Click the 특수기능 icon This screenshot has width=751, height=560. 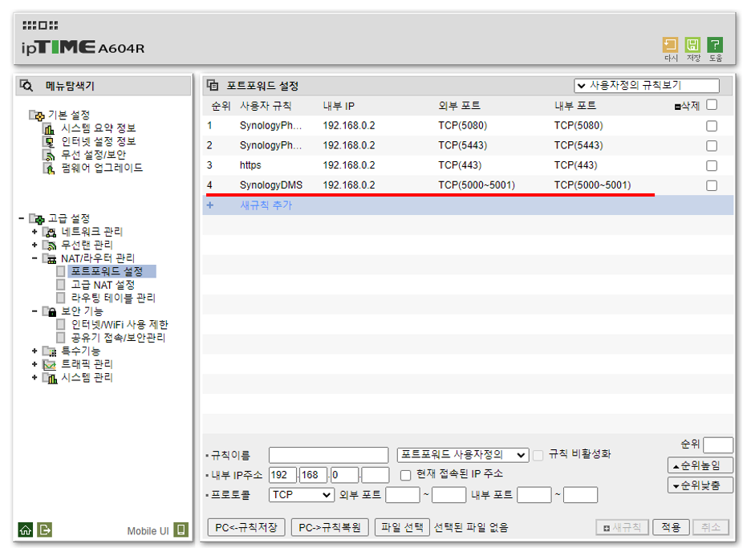pos(49,351)
